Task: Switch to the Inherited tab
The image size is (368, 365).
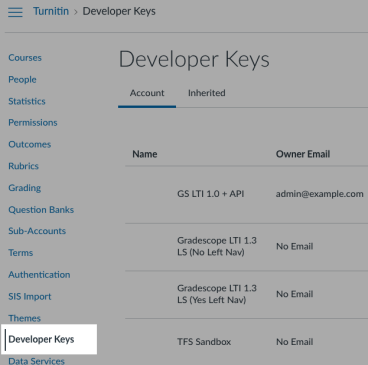Action: (207, 93)
